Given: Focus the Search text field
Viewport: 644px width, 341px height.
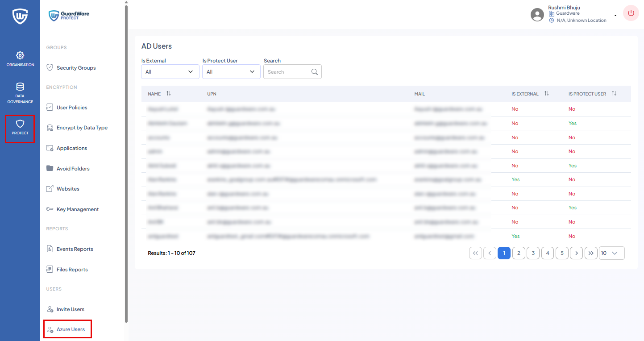Looking at the screenshot, I should point(287,72).
